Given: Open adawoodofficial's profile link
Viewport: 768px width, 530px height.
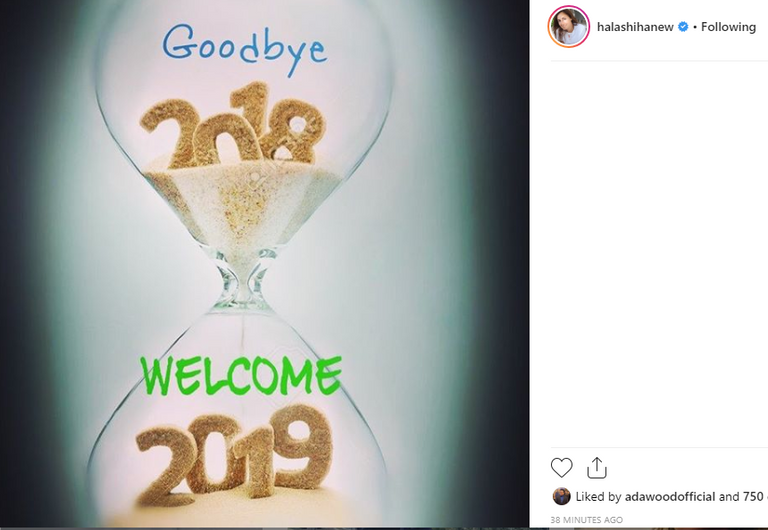Looking at the screenshot, I should point(670,497).
